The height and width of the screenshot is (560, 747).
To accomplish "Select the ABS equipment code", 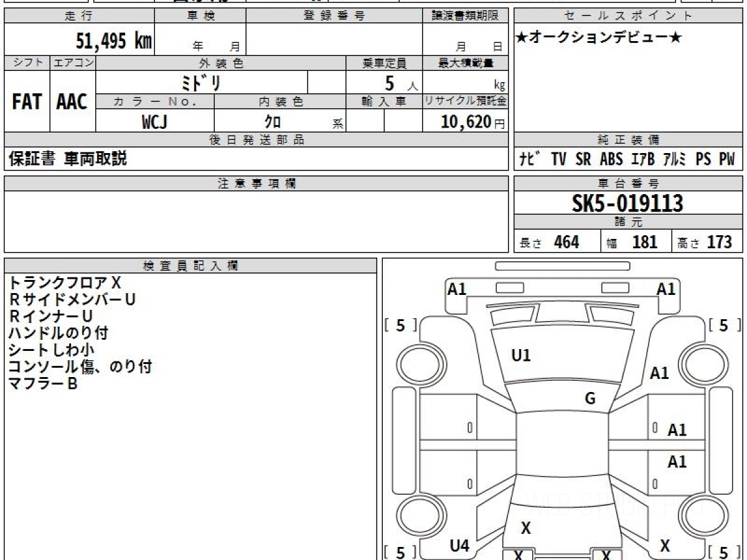I will pyautogui.click(x=611, y=159).
